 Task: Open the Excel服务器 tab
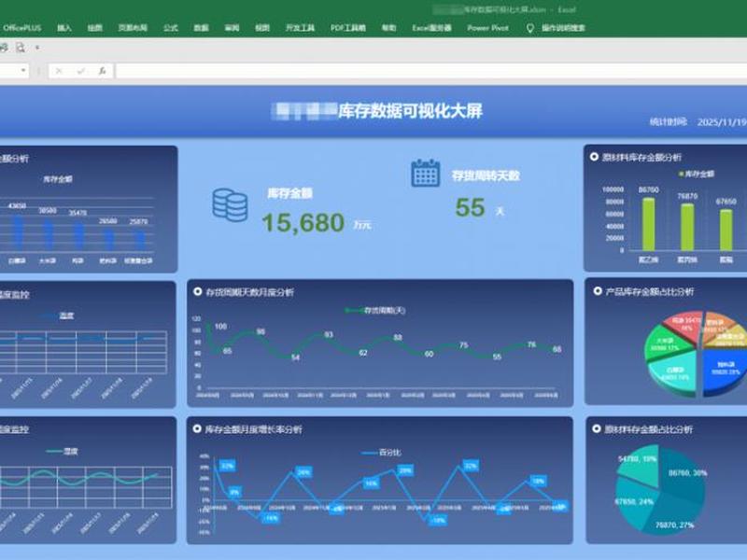pos(431,28)
